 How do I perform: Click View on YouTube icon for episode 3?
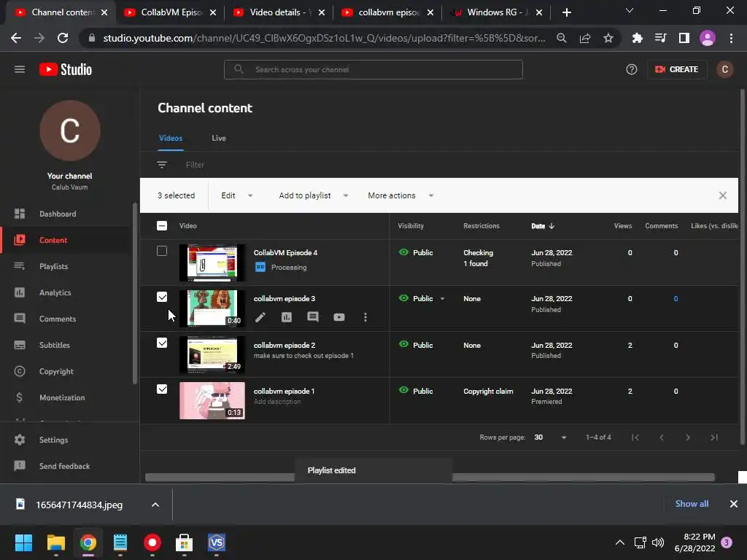pyautogui.click(x=338, y=317)
